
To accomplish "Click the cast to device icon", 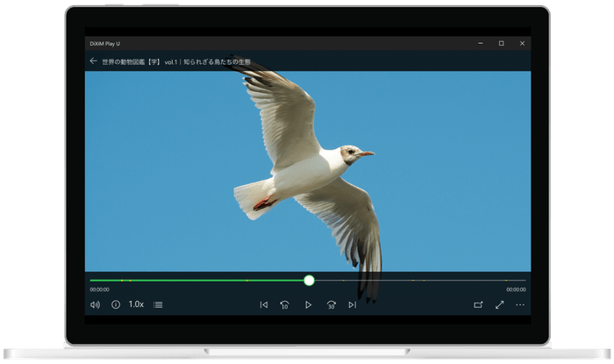I will click(478, 304).
